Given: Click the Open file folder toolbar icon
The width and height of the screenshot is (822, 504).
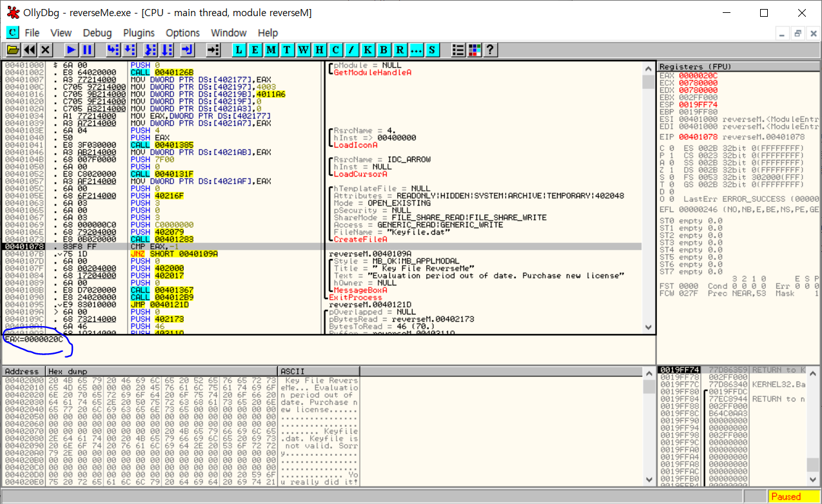Looking at the screenshot, I should click(x=13, y=50).
